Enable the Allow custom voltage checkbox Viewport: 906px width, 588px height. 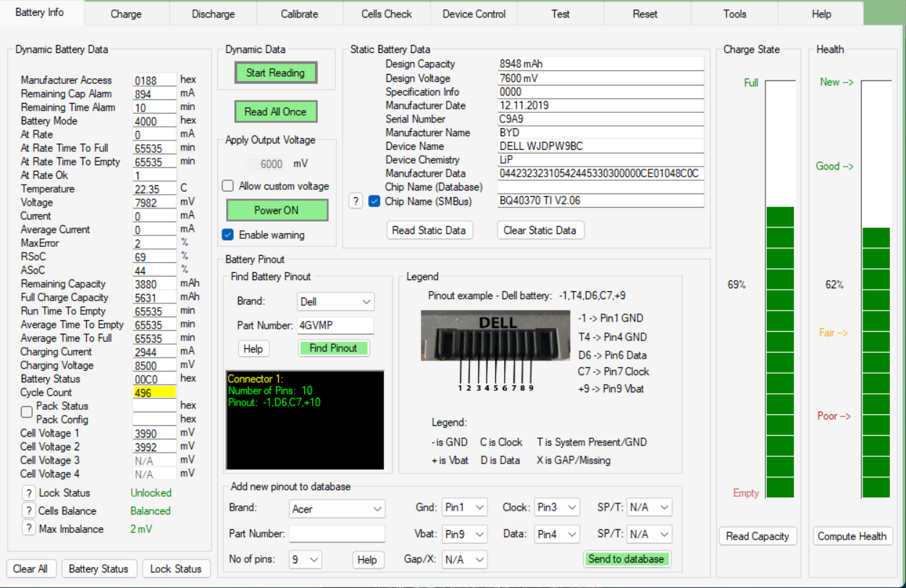coord(227,186)
